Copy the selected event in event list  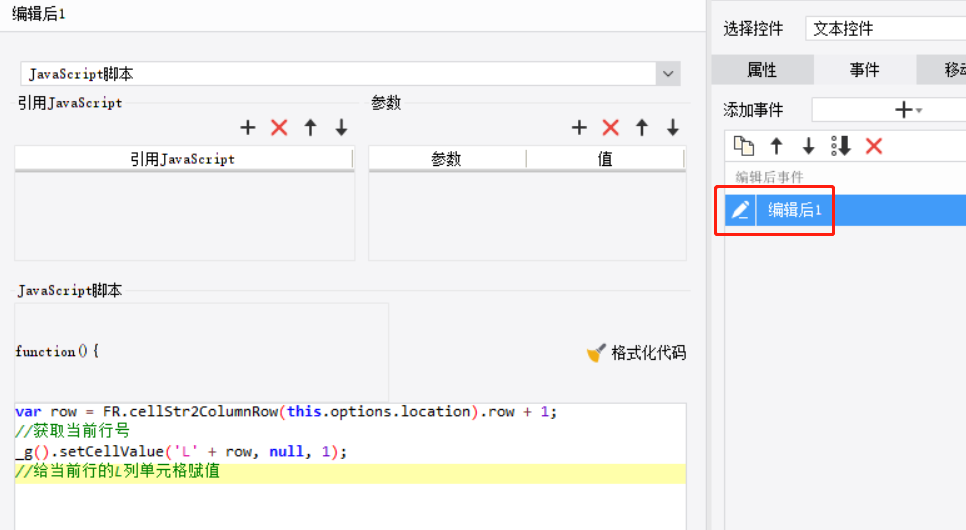pos(744,146)
